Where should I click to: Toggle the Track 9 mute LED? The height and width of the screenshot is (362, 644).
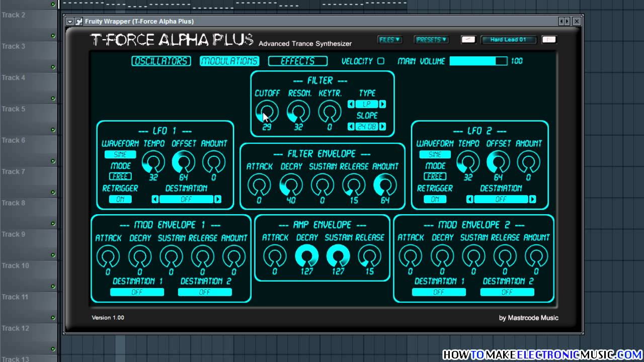53,255
